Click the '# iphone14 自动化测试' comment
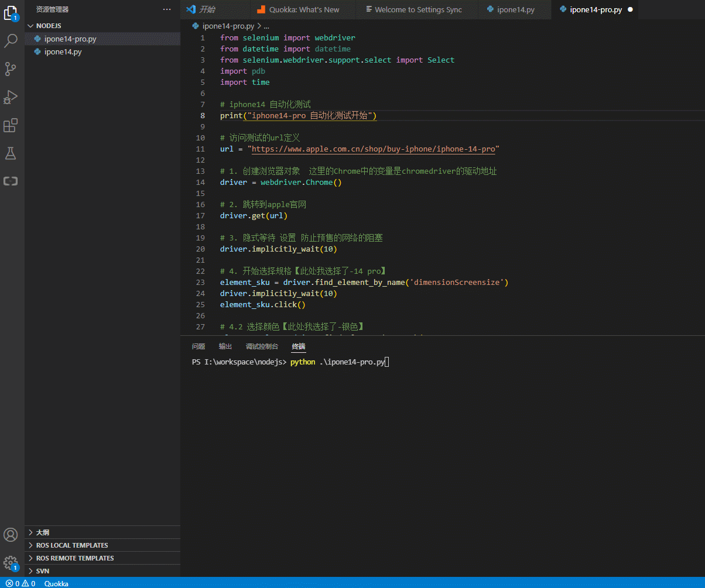This screenshot has width=705, height=588. (x=265, y=105)
